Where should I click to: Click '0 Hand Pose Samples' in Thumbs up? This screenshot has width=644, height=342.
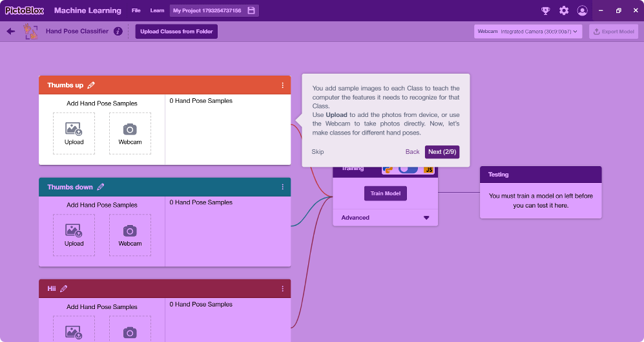coord(201,101)
